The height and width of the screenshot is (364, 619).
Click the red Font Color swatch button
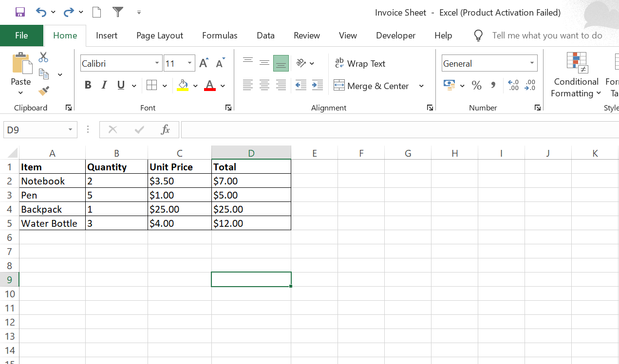[210, 86]
